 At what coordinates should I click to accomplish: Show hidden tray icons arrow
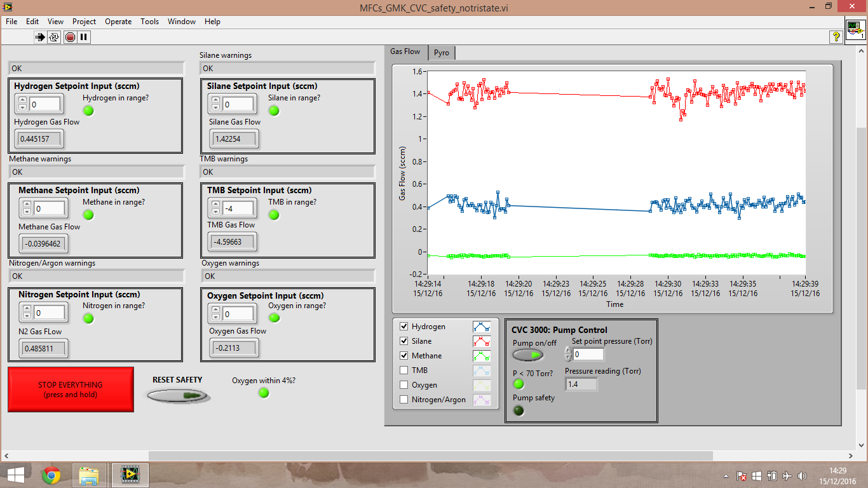point(726,476)
